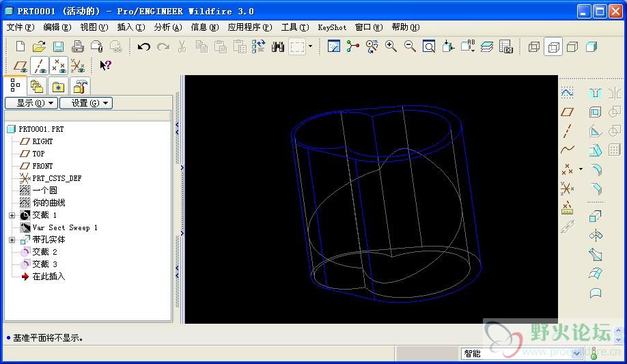
Task: Open the selection box tool dropdown arrow
Action: tap(310, 47)
